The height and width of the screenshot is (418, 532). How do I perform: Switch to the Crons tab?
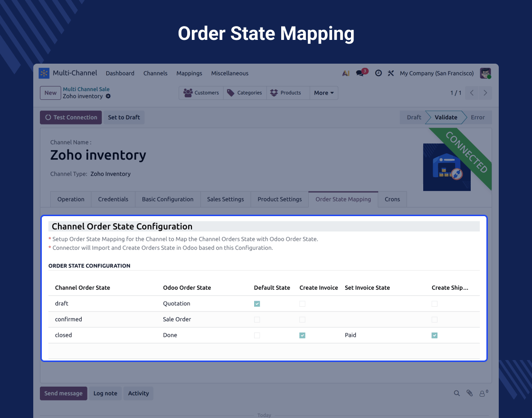click(392, 199)
